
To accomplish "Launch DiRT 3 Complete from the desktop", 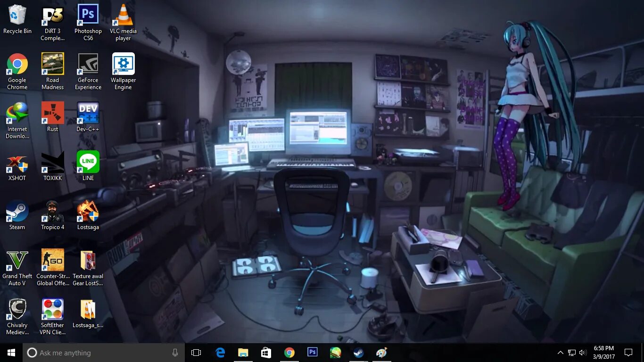I will pyautogui.click(x=53, y=23).
